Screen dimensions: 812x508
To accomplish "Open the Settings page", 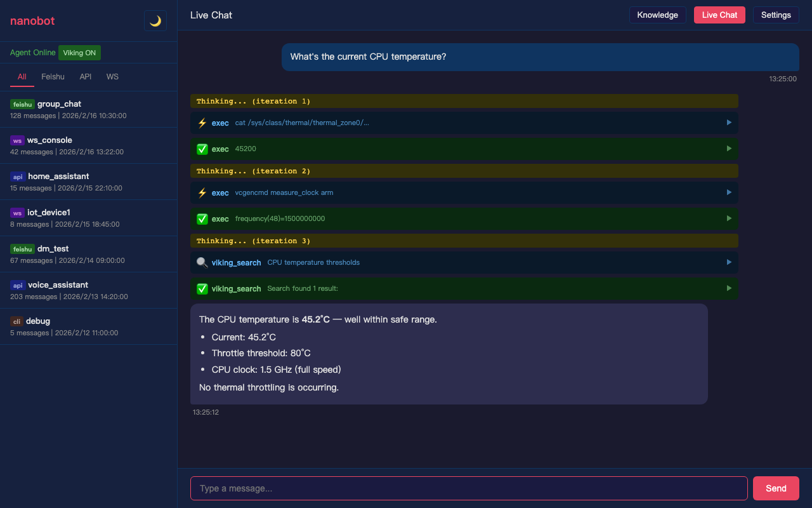I will (776, 15).
